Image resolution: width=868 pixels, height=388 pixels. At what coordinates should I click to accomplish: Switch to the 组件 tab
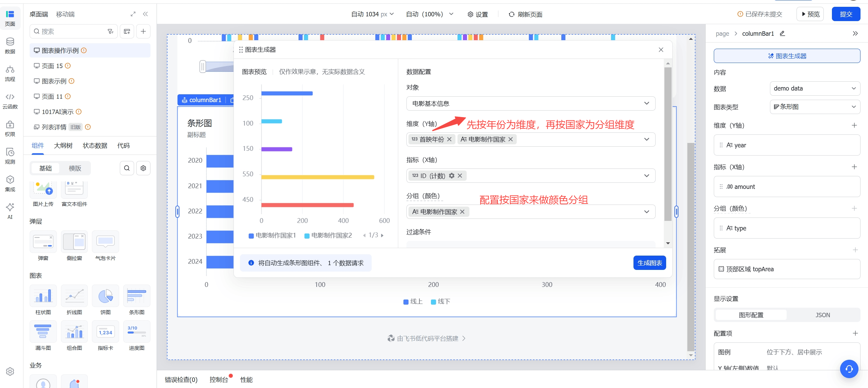pos(38,146)
